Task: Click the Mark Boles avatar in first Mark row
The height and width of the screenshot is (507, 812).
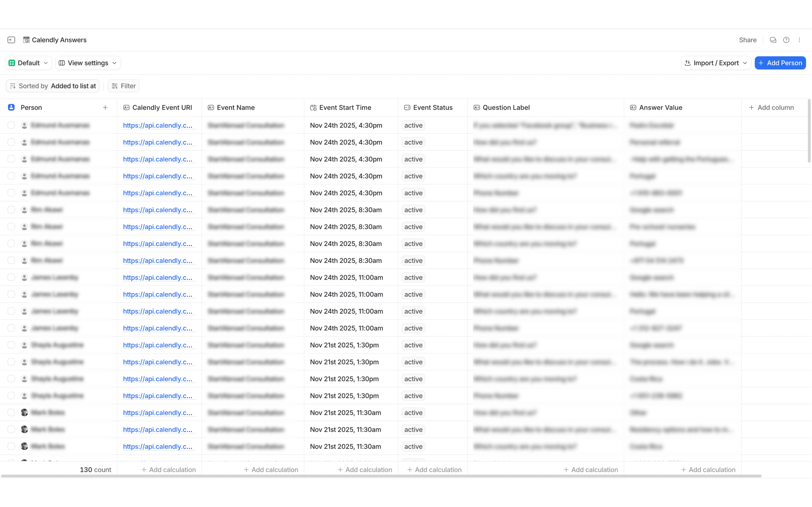Action: click(25, 413)
